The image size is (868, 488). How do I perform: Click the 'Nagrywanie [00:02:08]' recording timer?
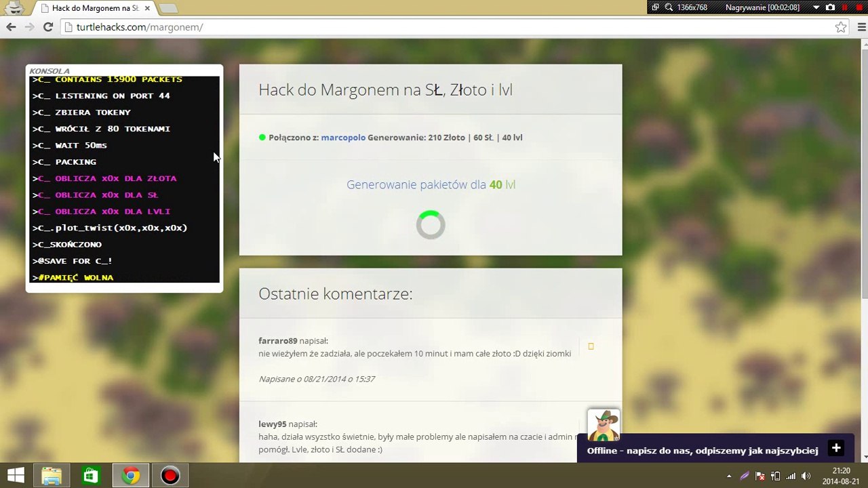[762, 7]
